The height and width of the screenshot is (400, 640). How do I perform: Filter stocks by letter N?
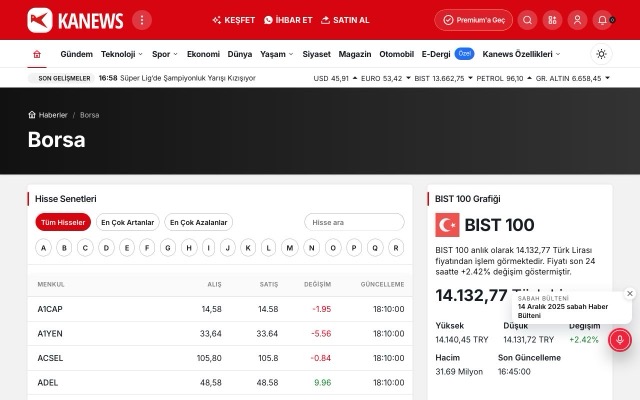311,248
